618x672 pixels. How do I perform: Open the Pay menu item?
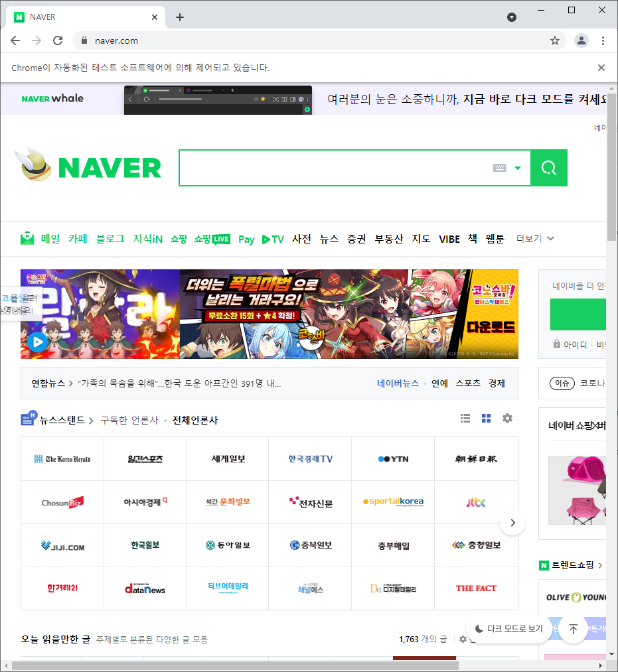pos(246,239)
